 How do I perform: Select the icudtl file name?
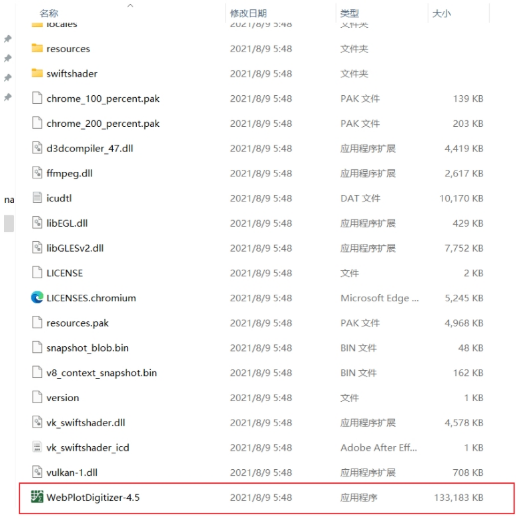59,198
